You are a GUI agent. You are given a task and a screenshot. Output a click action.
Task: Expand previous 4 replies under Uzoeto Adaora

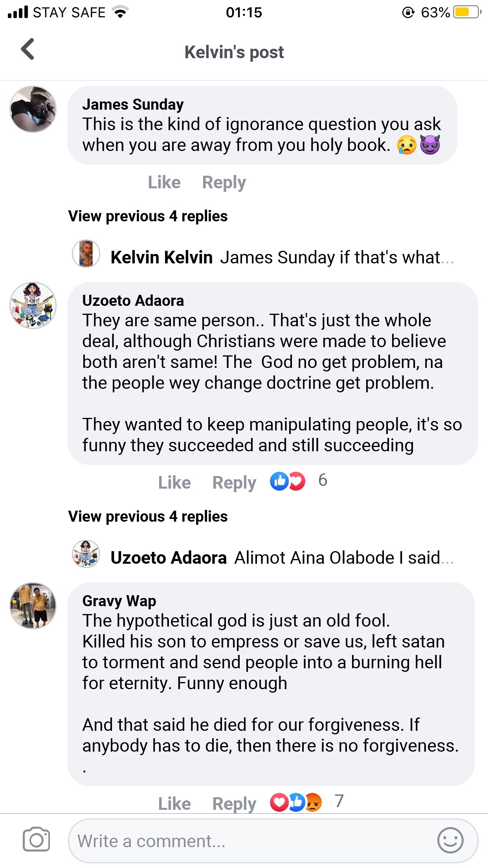pyautogui.click(x=148, y=517)
